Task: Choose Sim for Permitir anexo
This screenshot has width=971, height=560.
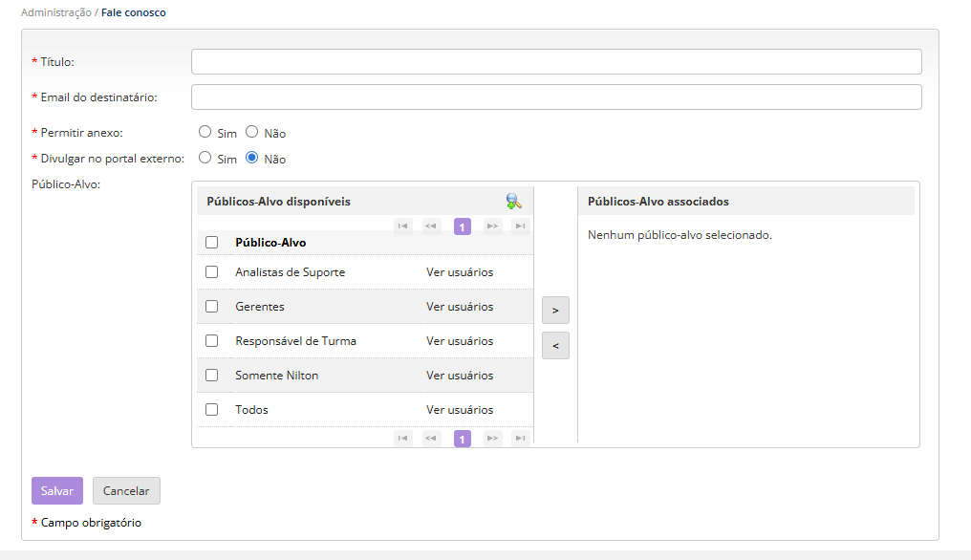Action: coord(205,133)
